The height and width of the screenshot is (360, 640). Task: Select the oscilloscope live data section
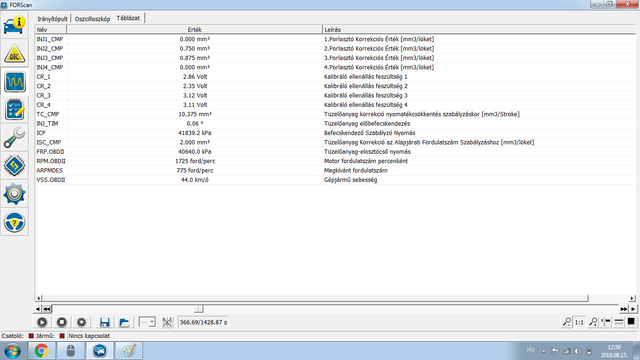pos(15,82)
